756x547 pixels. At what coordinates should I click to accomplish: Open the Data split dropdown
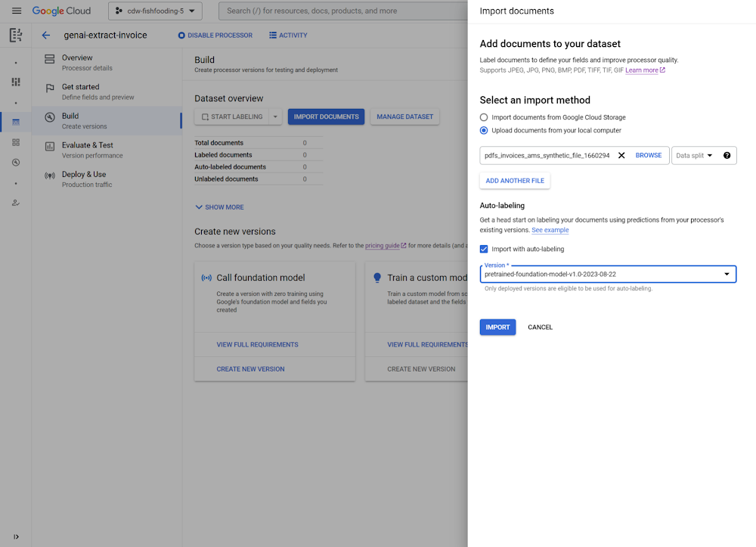click(694, 155)
